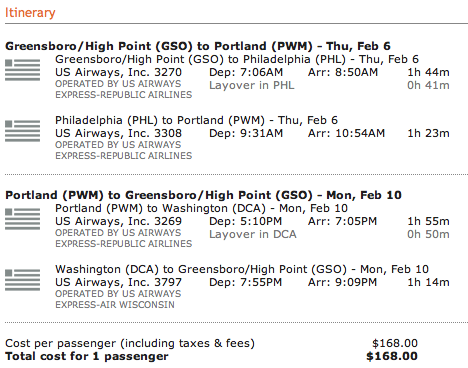
Task: Click the Dep: 7:06AM departure time
Action: point(246,72)
